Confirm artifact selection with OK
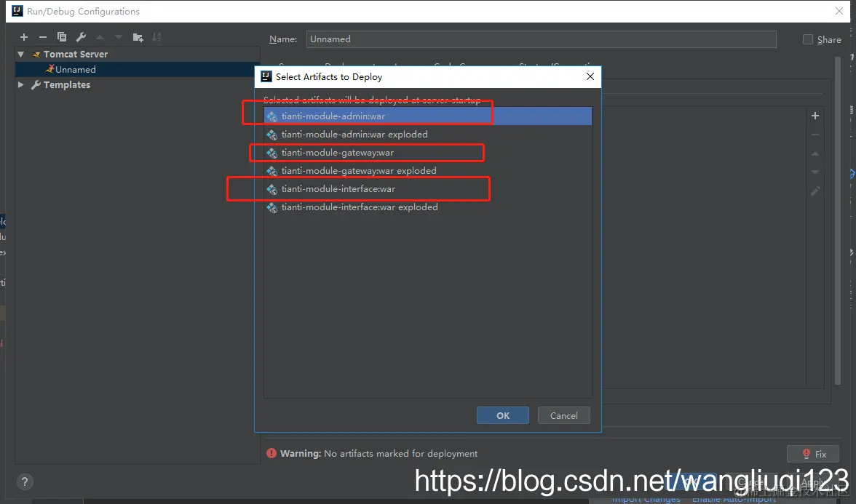The width and height of the screenshot is (856, 504). [503, 416]
